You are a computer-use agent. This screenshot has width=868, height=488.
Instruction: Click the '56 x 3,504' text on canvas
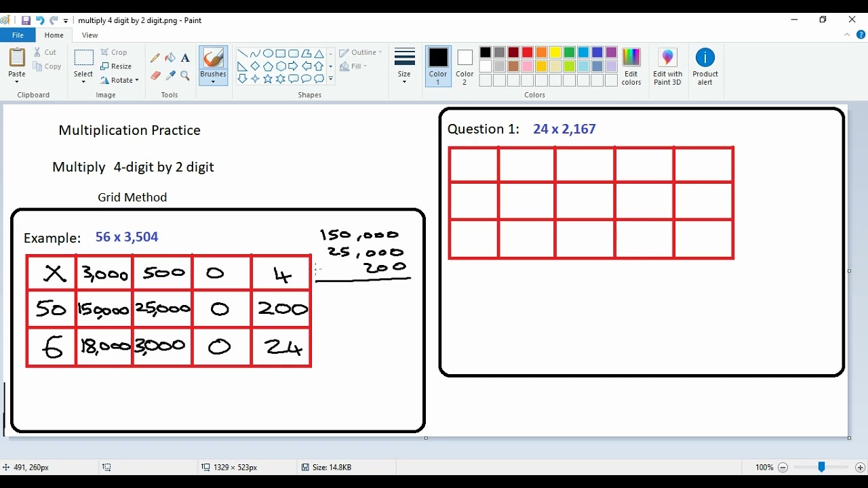click(x=127, y=237)
